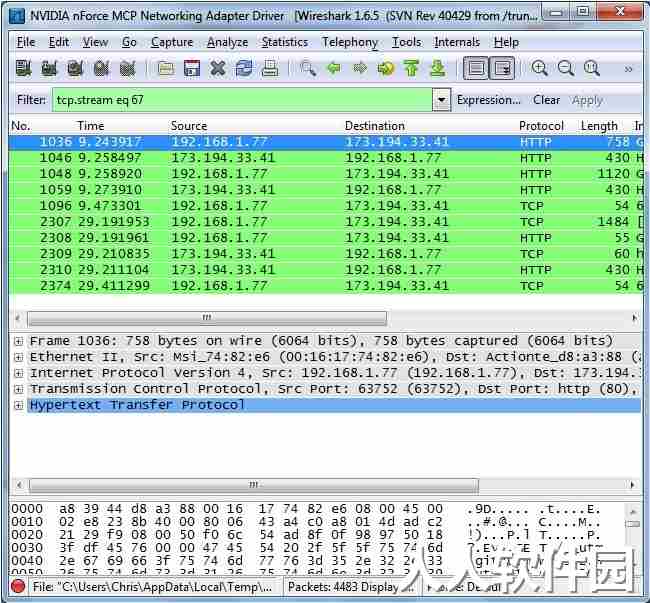Open the filter history dropdown arrow
Image resolution: width=650 pixels, height=603 pixels.
(x=441, y=100)
